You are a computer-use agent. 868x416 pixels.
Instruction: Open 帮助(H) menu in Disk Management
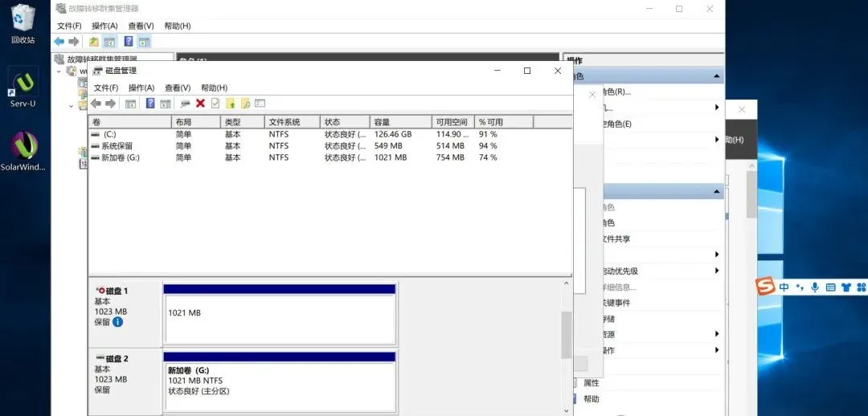214,88
